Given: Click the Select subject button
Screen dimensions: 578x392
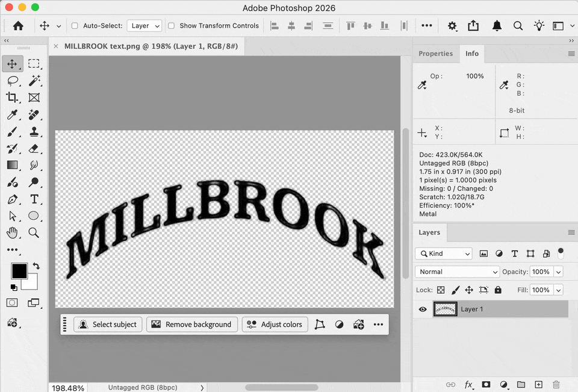Looking at the screenshot, I should tap(108, 325).
